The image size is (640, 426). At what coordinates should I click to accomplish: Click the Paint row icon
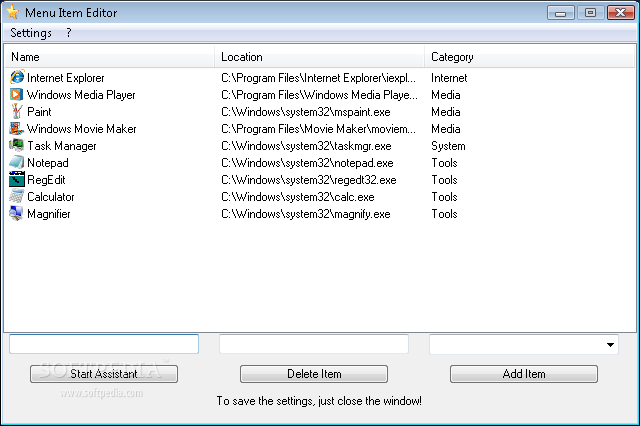(x=17, y=112)
